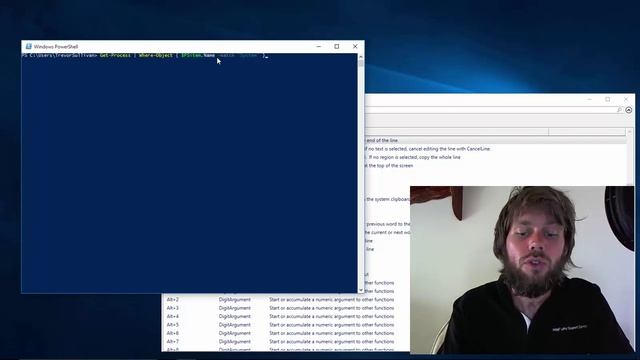Click DigitArgument in the Alt+2 row
This screenshot has height=360, width=640.
coord(235,300)
